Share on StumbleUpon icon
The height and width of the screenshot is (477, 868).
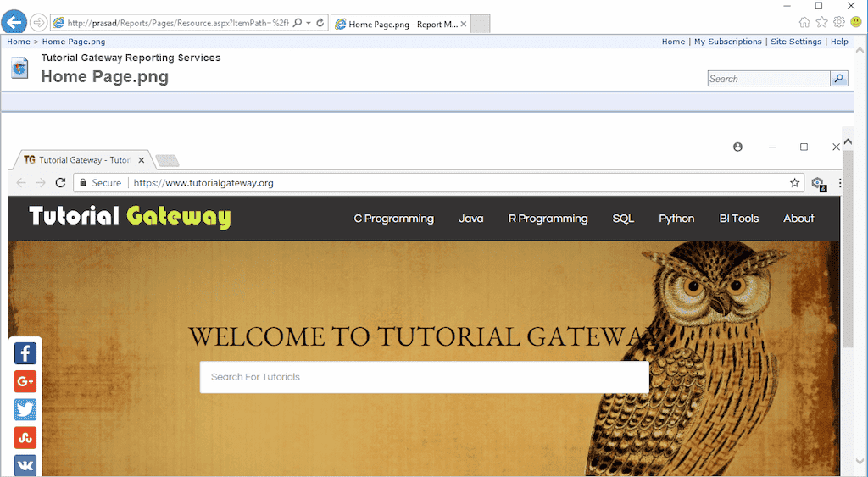coord(25,438)
